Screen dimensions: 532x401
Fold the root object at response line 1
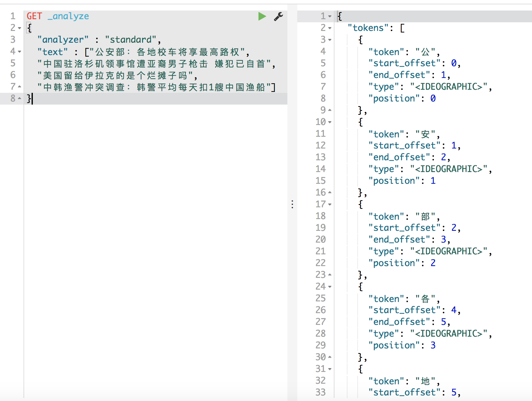330,16
